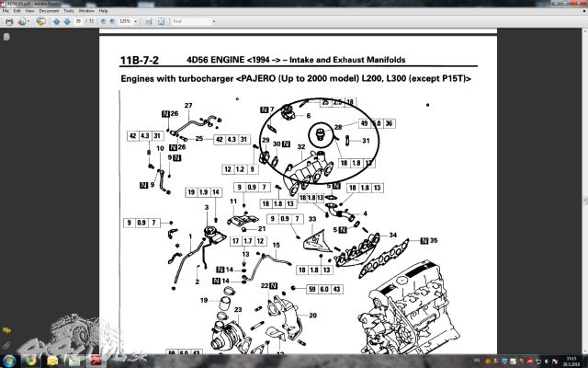
Task: Click torque box '17 1.7 12' in the diagram
Action: tap(248, 241)
